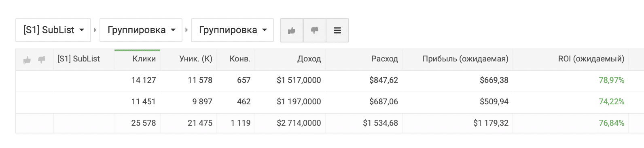Screen dimensions: 644x148
Task: Click thumbs up icon in table header
Action: pos(27,60)
